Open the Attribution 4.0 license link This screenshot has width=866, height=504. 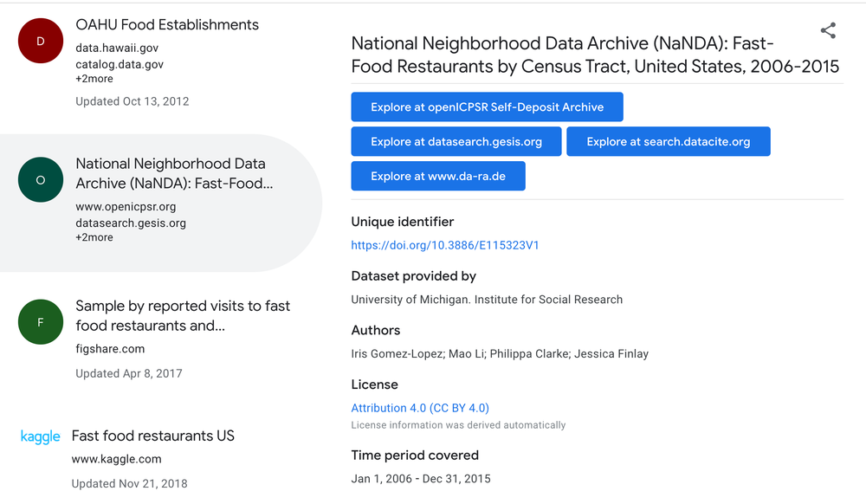coord(419,408)
